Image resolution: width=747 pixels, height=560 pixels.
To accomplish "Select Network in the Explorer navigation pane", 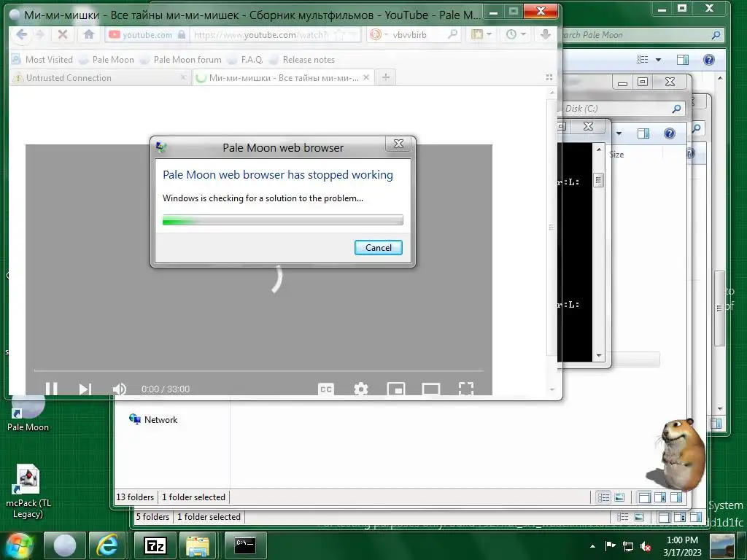I will [153, 419].
